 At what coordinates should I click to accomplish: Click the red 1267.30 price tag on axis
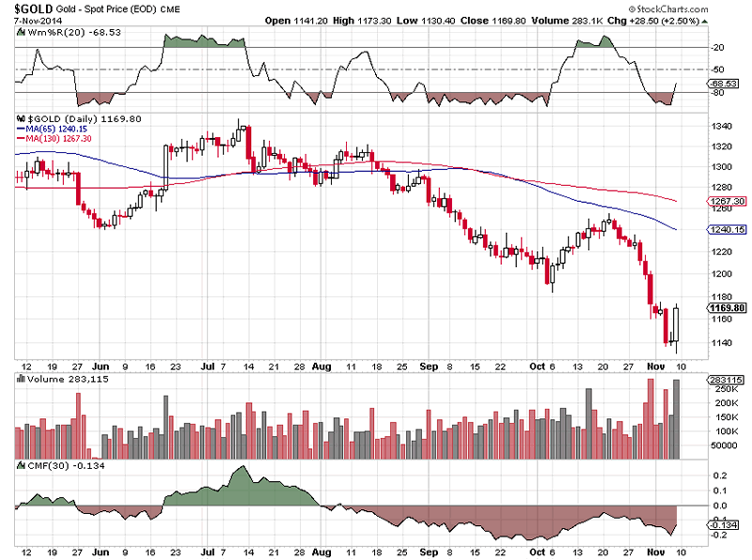[x=727, y=201]
